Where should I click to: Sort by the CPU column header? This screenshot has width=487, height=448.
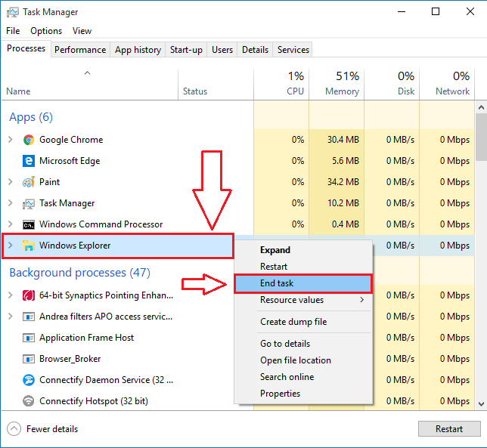tap(281, 85)
